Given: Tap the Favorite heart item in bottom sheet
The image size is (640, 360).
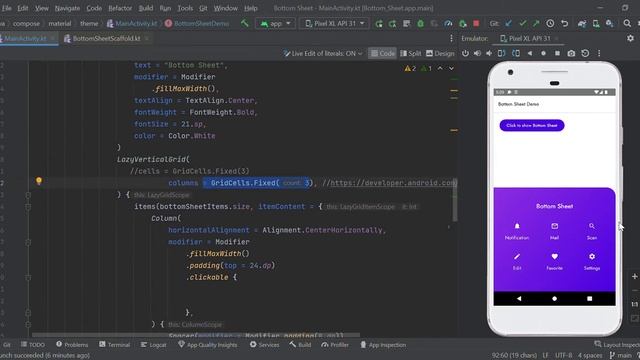Looking at the screenshot, I should point(554,262).
